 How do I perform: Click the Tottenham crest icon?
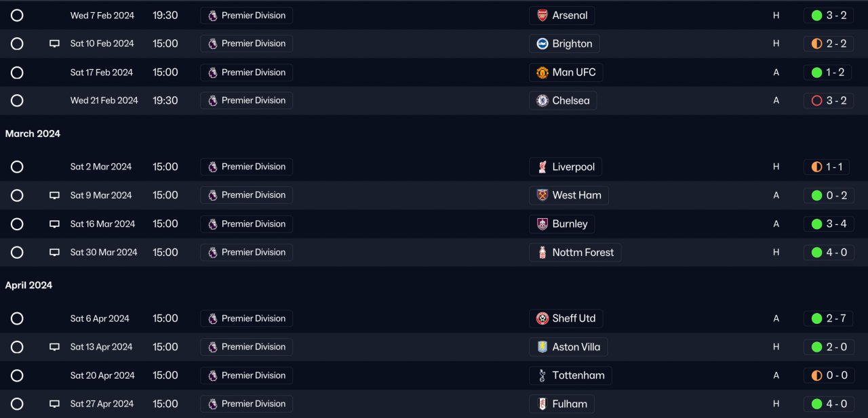(x=542, y=376)
